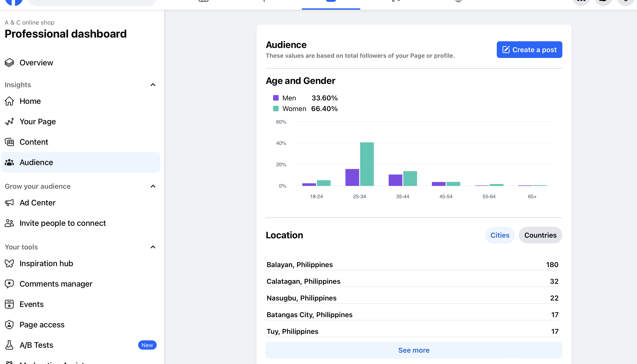The image size is (637, 364).
Task: Click the Tuy, Philippines row
Action: tap(412, 332)
